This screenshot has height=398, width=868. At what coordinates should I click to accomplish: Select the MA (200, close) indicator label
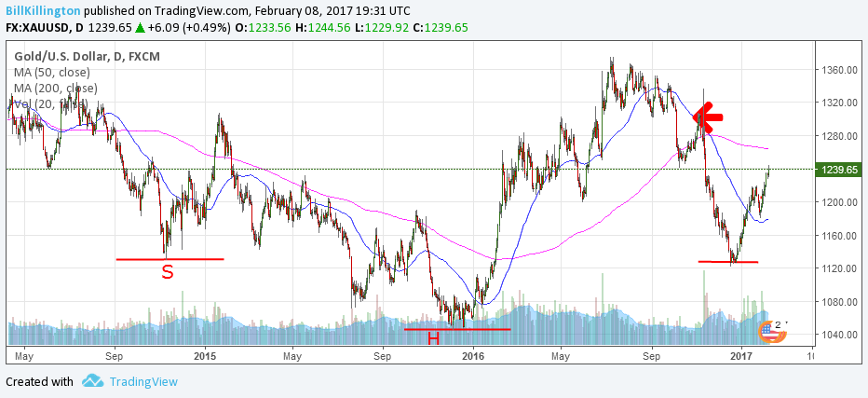coord(55,89)
